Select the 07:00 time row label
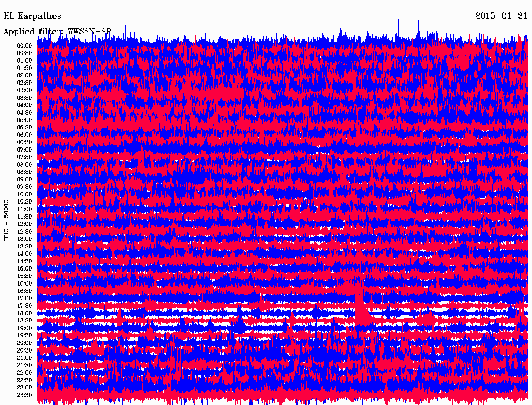The image size is (532, 405). 24,150
